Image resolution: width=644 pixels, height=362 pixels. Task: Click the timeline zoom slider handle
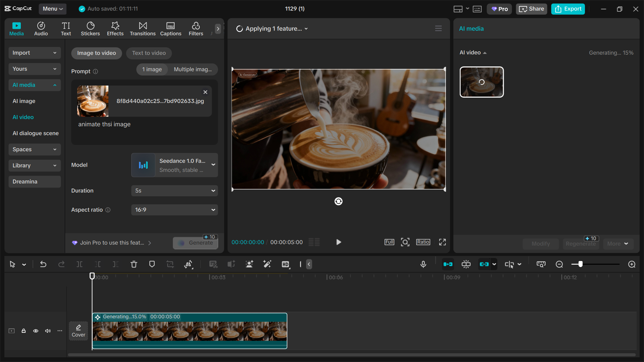(x=580, y=264)
